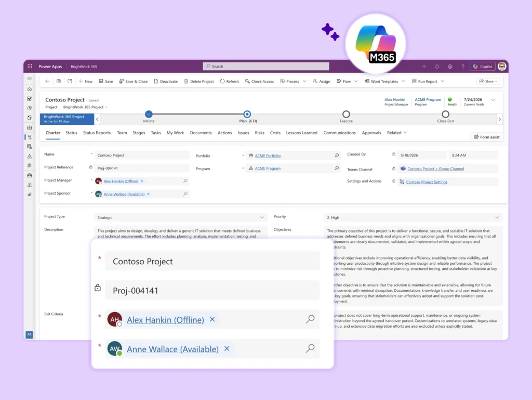Viewport: 532px width, 400px height.
Task: Select the Initiate stage marker
Action: [x=149, y=114]
